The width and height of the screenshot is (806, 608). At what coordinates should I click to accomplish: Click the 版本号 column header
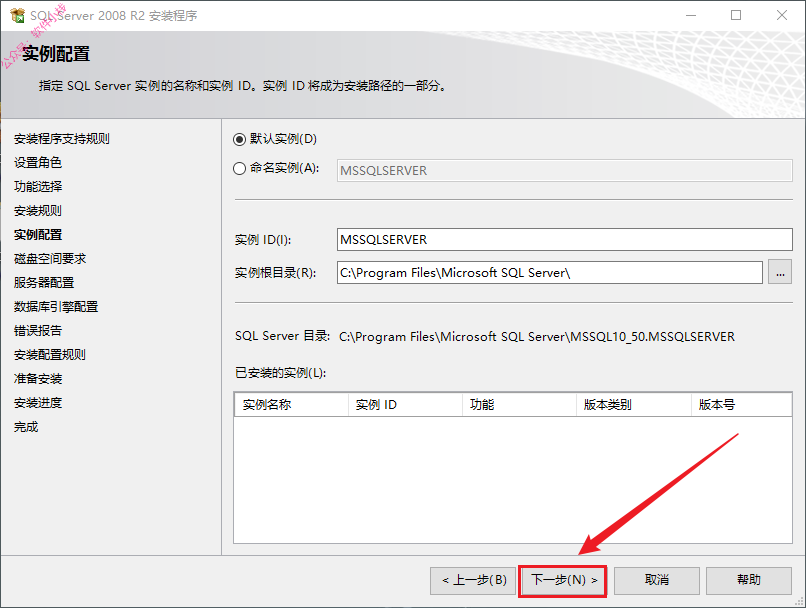(x=741, y=405)
